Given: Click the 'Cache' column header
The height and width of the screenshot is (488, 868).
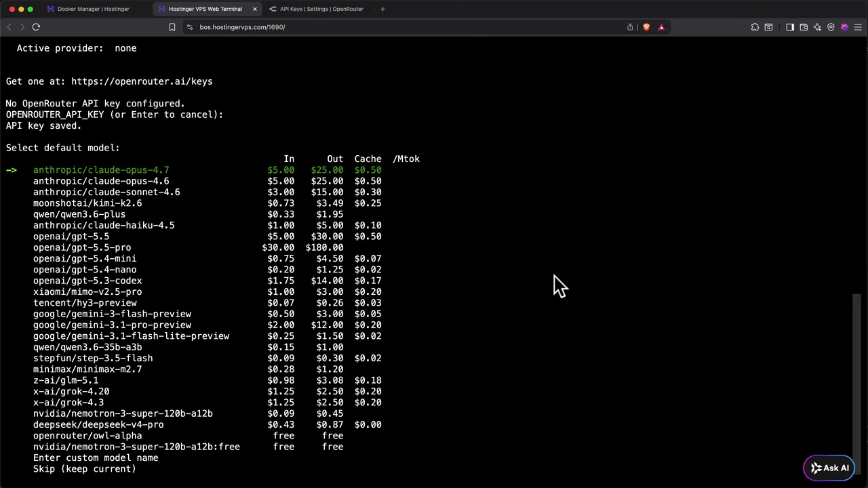Looking at the screenshot, I should pyautogui.click(x=368, y=159).
